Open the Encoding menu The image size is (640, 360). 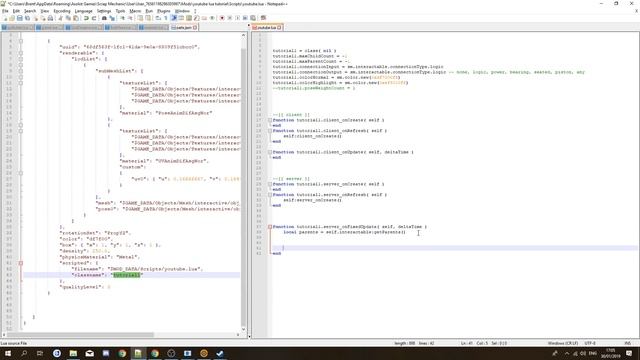(62, 11)
